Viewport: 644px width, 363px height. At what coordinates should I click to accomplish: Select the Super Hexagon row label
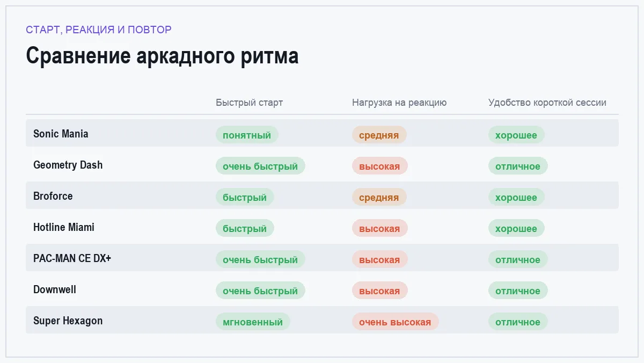coord(68,321)
